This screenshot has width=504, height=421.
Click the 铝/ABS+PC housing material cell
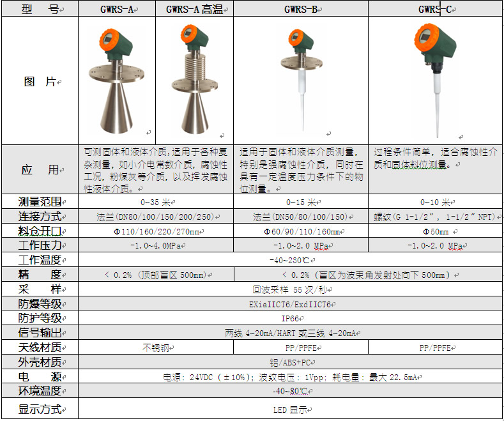291,362
